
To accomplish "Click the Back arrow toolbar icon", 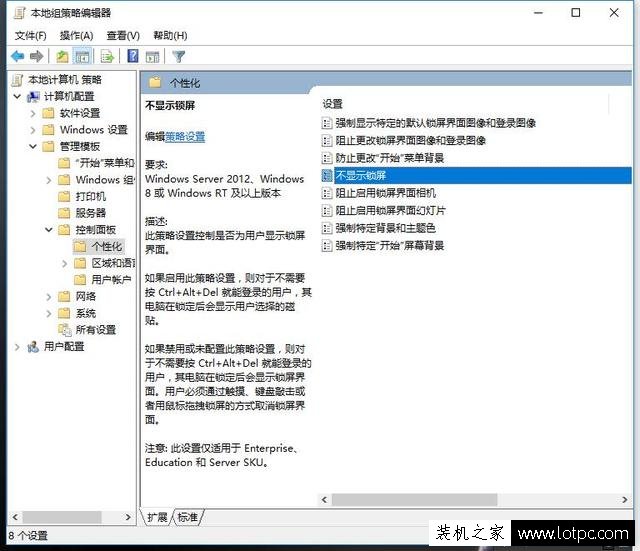I will click(18, 56).
